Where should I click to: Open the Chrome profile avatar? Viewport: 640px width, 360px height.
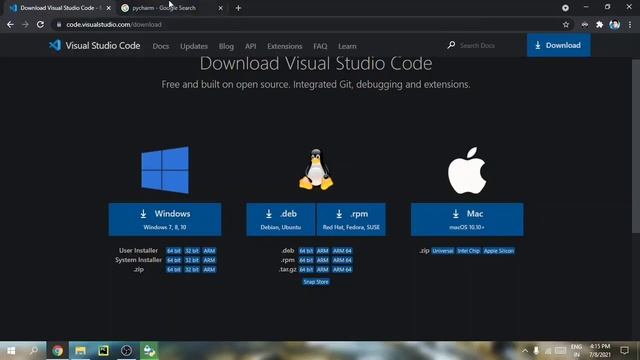[x=614, y=24]
